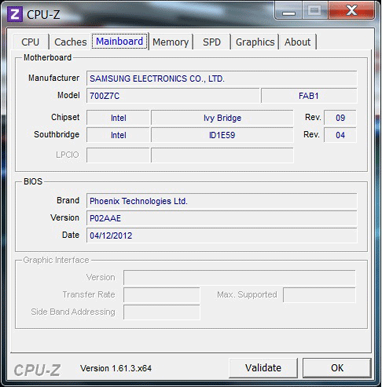Screen dimensions: 382x387
Task: Select the BIOS date field 04/12/2012
Action: (222, 236)
